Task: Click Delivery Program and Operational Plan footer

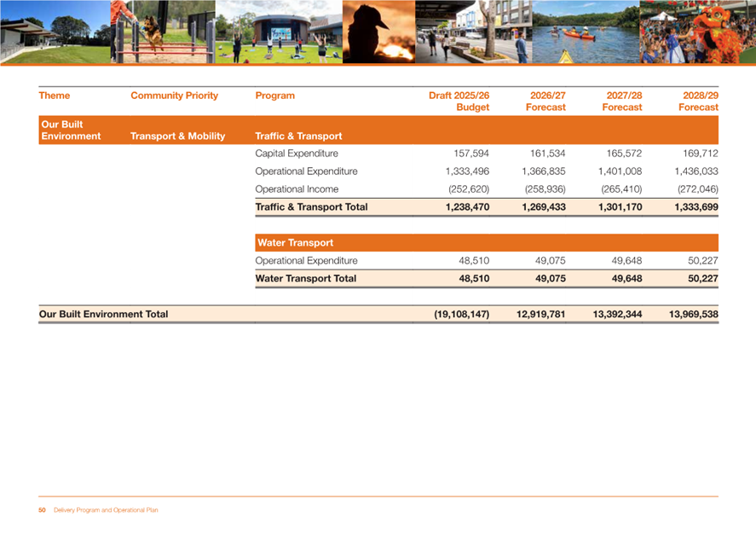Action: 106,510
